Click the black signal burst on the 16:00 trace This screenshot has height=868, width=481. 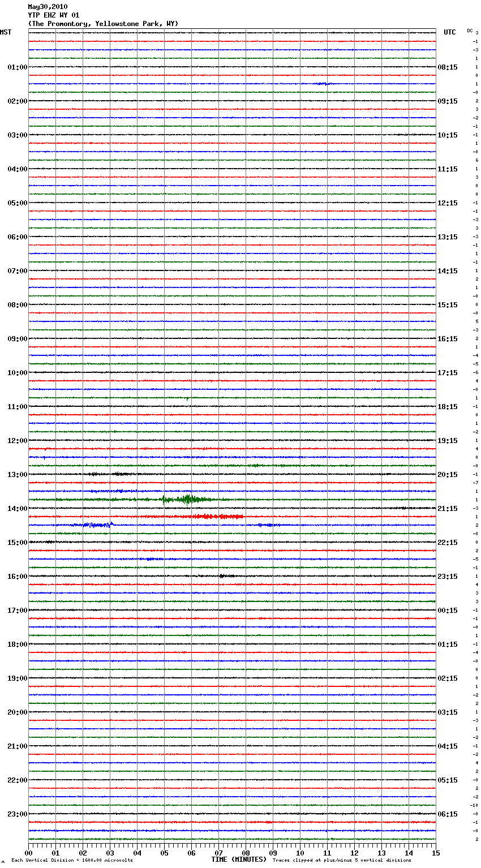pos(226,576)
